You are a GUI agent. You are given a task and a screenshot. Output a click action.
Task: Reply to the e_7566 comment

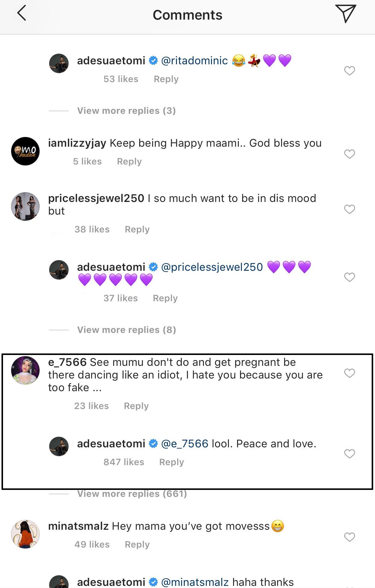tap(136, 406)
